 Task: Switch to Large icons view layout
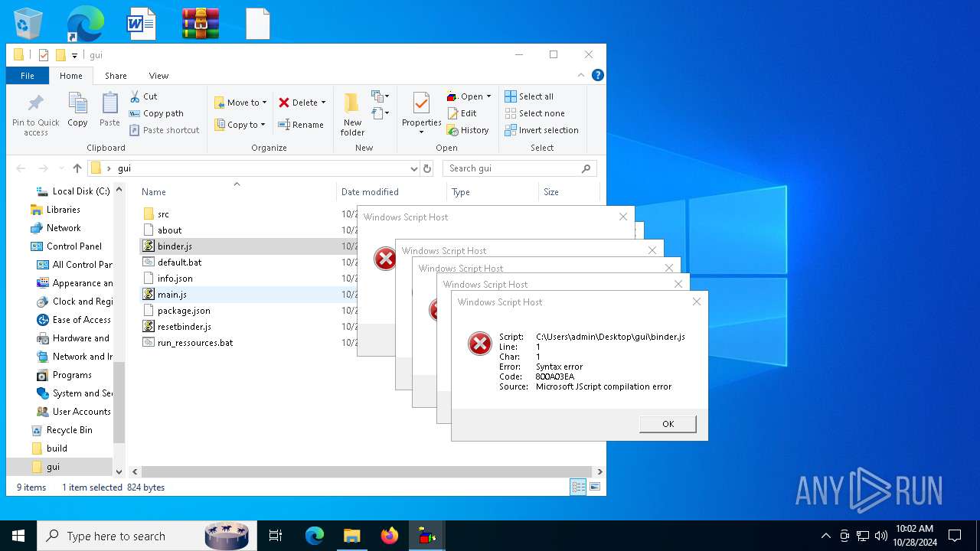[x=594, y=487]
